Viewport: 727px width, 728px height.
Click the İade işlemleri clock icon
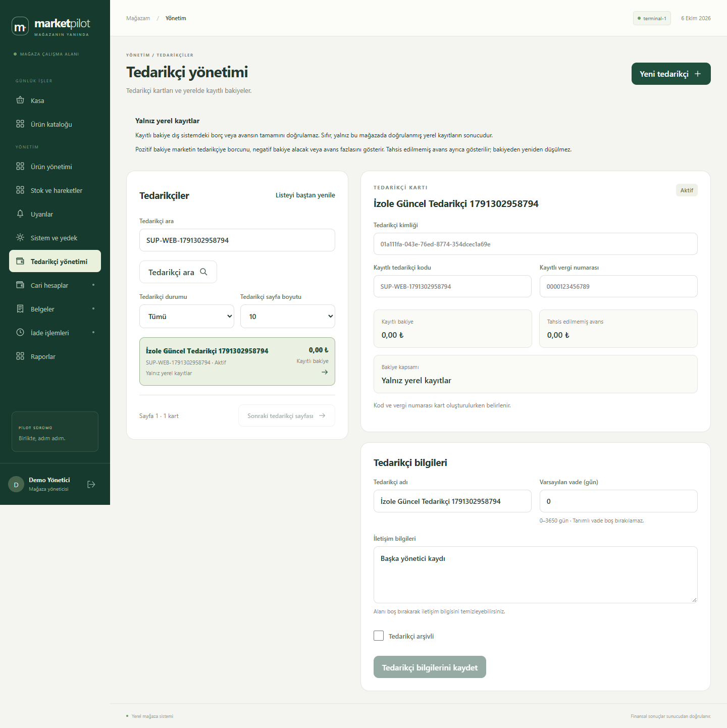coord(20,332)
